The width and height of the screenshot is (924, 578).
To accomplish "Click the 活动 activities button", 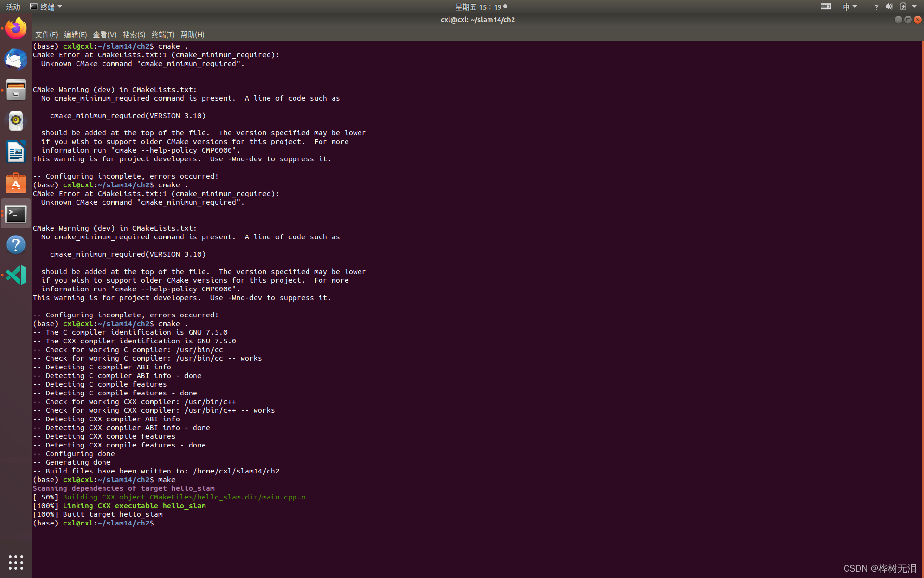I will [13, 7].
